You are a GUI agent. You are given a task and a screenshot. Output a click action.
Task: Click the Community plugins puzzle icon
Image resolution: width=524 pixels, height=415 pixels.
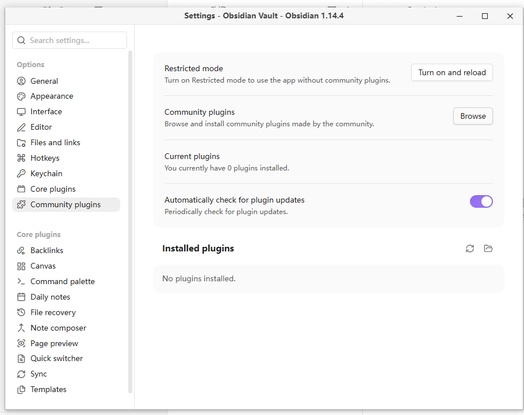click(x=21, y=204)
